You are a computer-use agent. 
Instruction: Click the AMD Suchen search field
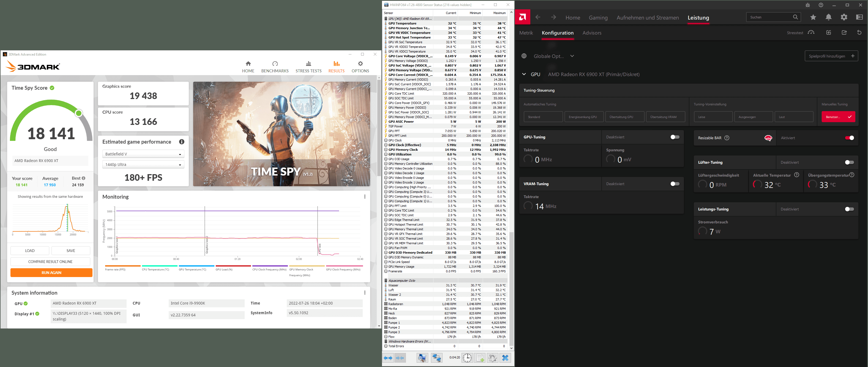coord(769,17)
